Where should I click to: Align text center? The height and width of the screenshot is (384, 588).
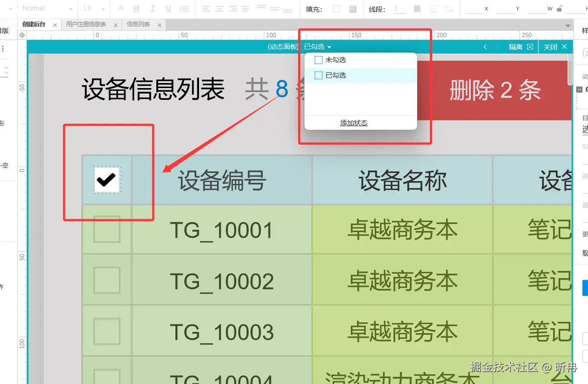click(219, 9)
